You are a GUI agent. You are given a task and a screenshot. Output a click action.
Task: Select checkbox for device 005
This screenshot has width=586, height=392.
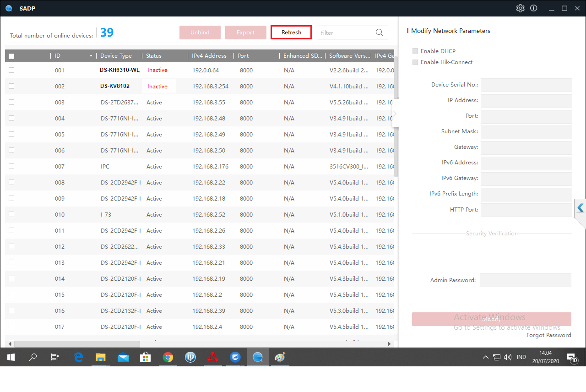coord(11,134)
